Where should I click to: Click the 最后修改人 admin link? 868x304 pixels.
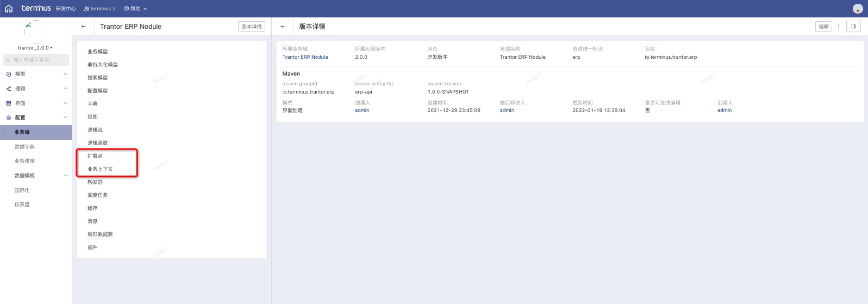tap(507, 110)
